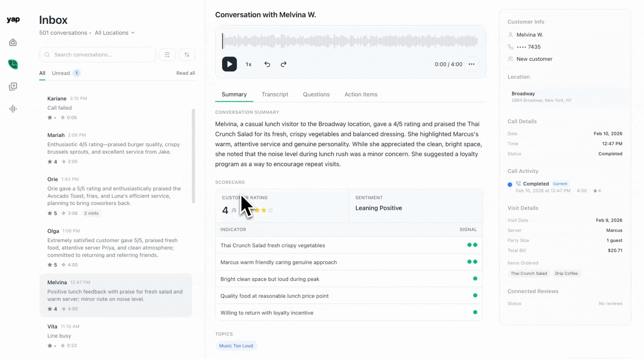Open conversation filter options icon
644x359 pixels.
click(x=167, y=55)
